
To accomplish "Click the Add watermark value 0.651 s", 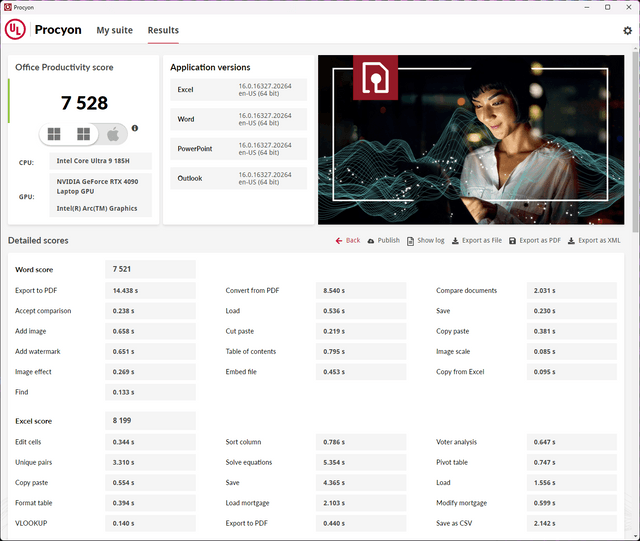I will [x=150, y=352].
